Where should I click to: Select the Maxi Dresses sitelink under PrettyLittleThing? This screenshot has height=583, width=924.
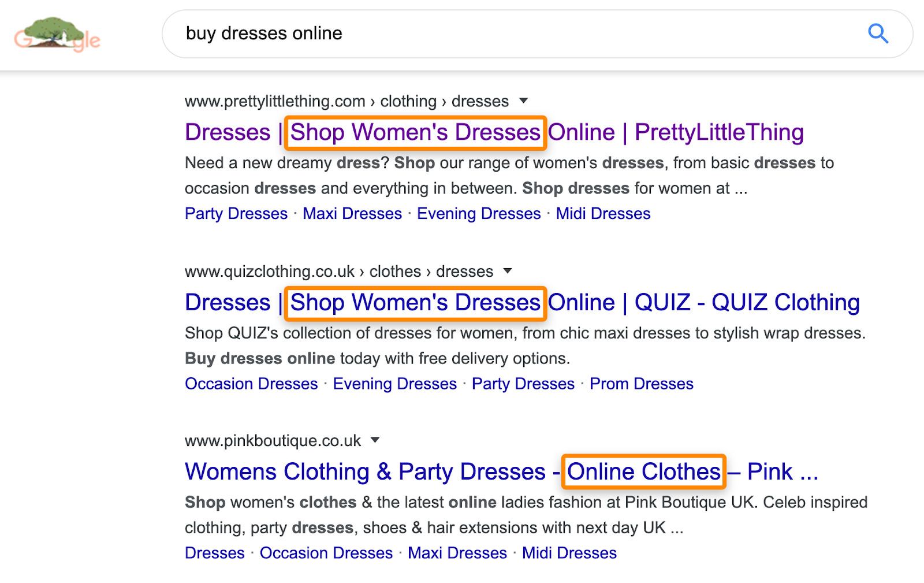(352, 213)
